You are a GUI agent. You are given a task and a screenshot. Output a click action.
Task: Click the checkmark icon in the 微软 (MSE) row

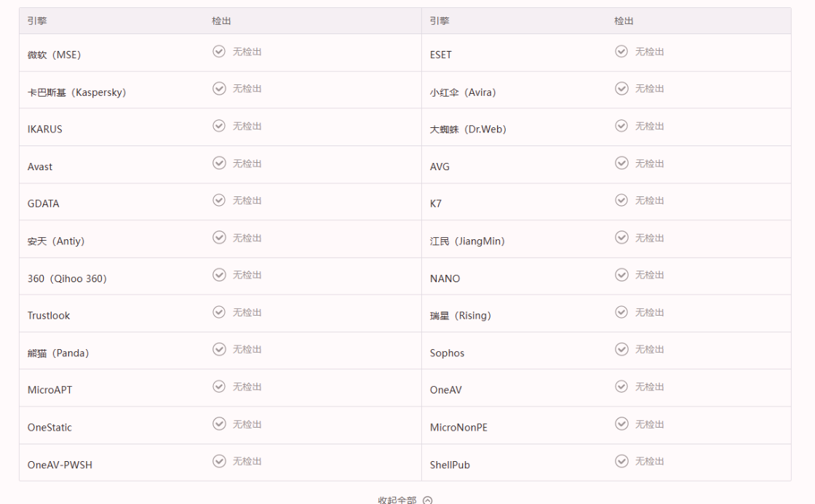(219, 51)
